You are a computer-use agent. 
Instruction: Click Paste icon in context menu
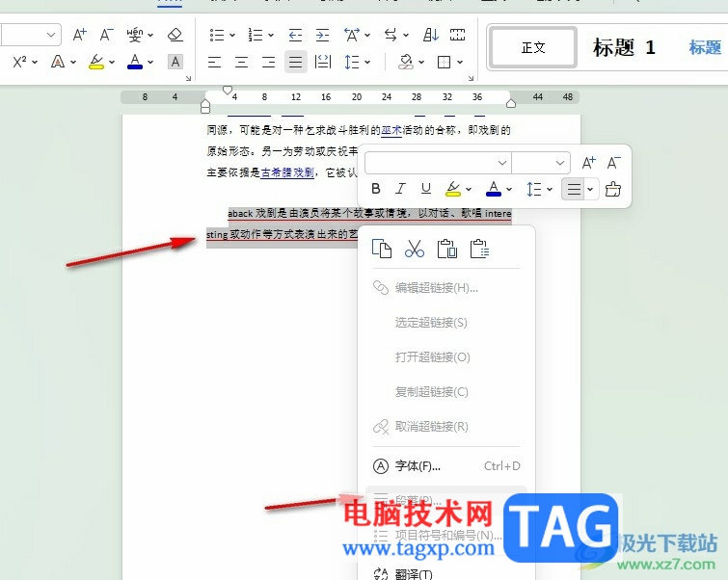tap(447, 249)
